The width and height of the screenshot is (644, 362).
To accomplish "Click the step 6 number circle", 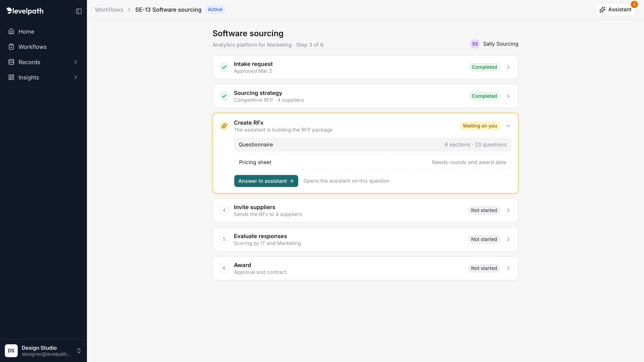I will (x=224, y=268).
